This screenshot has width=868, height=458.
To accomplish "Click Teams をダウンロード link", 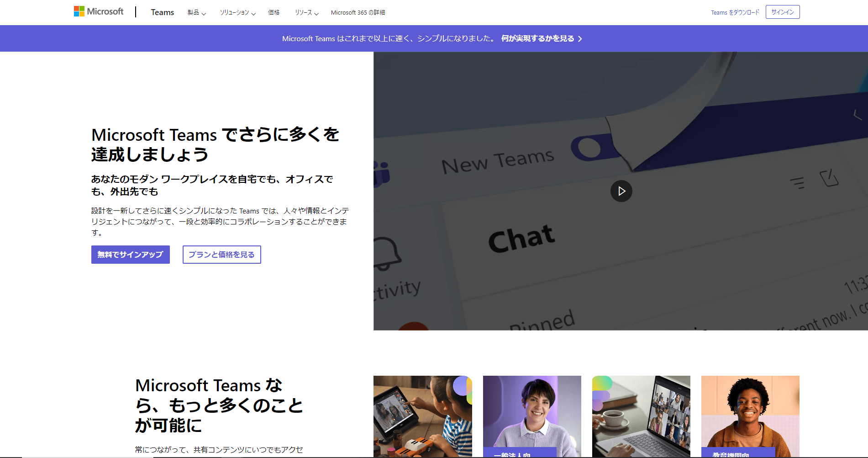I will point(735,12).
